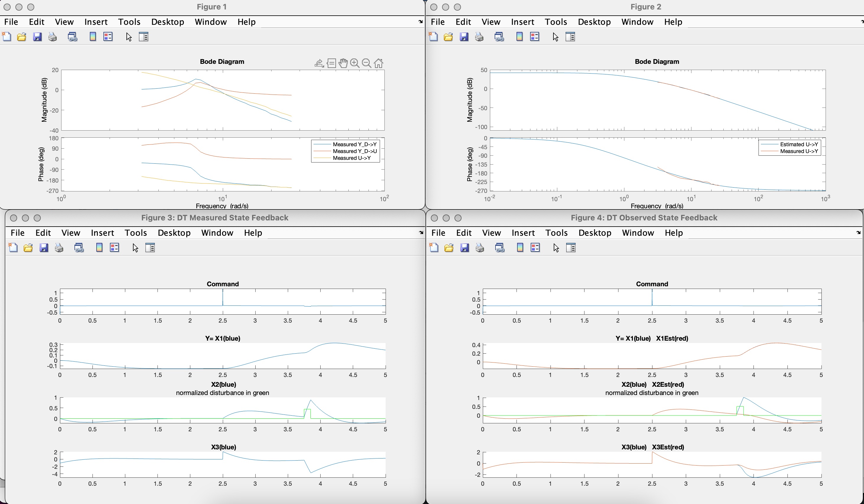Toggle the Edit Plot arrow in Figure 4
The width and height of the screenshot is (864, 504).
click(556, 248)
